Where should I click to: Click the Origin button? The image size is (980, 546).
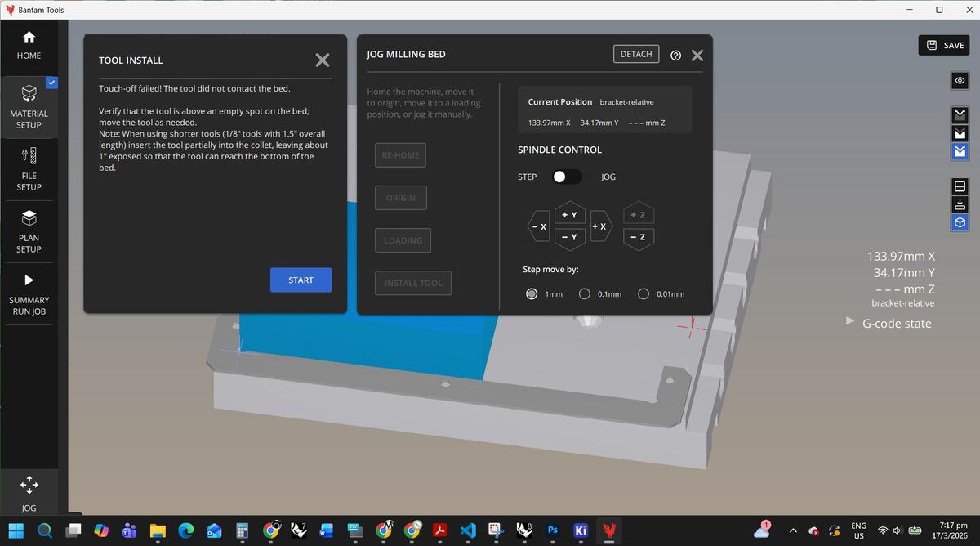(400, 198)
